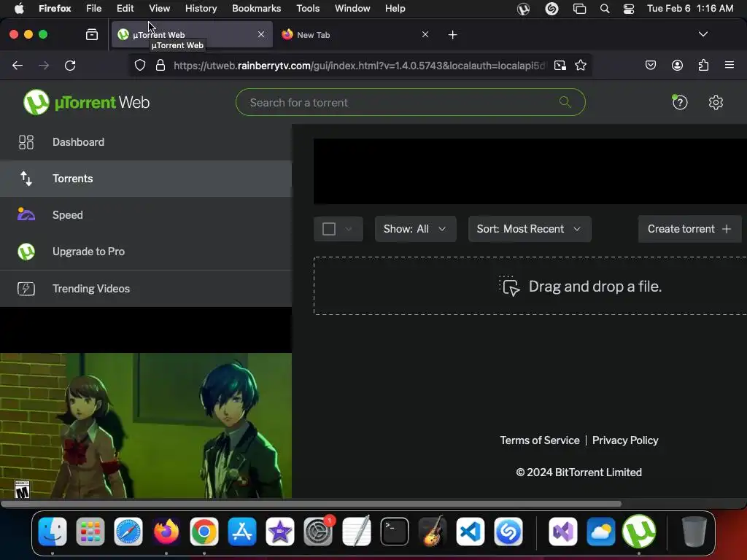The width and height of the screenshot is (747, 560).
Task: Go back with browser back arrow
Action: coord(18,65)
